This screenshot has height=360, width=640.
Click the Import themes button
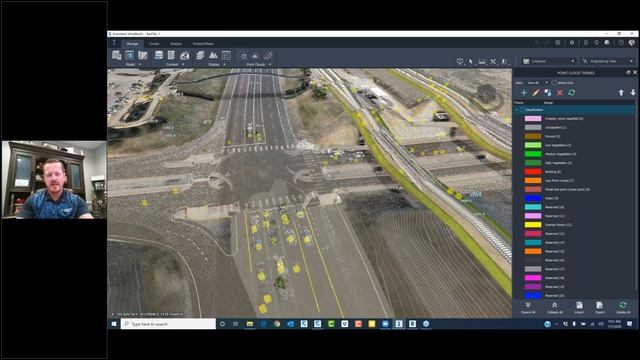pyautogui.click(x=579, y=308)
